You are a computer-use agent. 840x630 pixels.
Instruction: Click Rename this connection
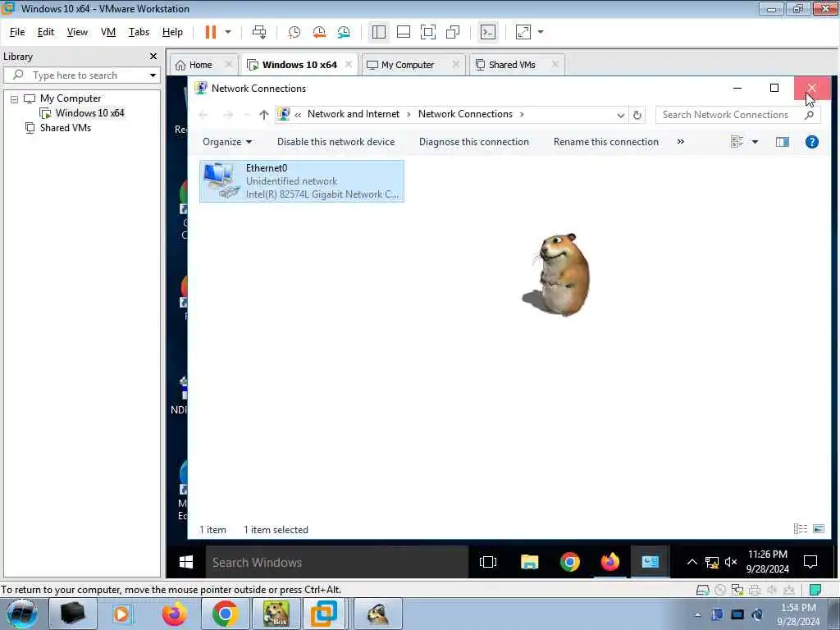[x=606, y=142]
